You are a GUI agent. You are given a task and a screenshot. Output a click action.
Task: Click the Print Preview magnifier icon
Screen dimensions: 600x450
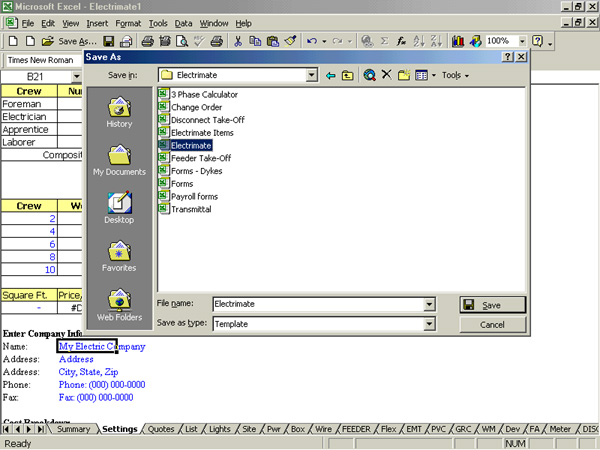click(x=182, y=41)
